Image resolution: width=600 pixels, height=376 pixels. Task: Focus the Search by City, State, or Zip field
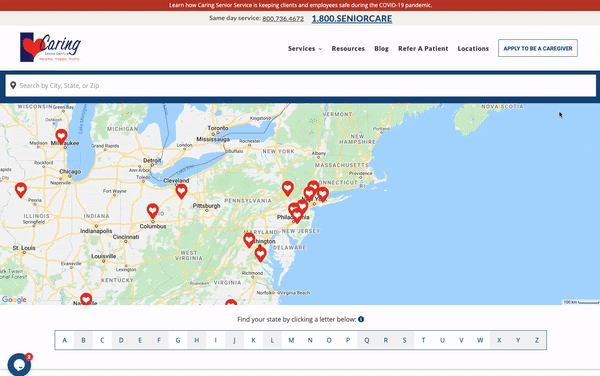[300, 85]
